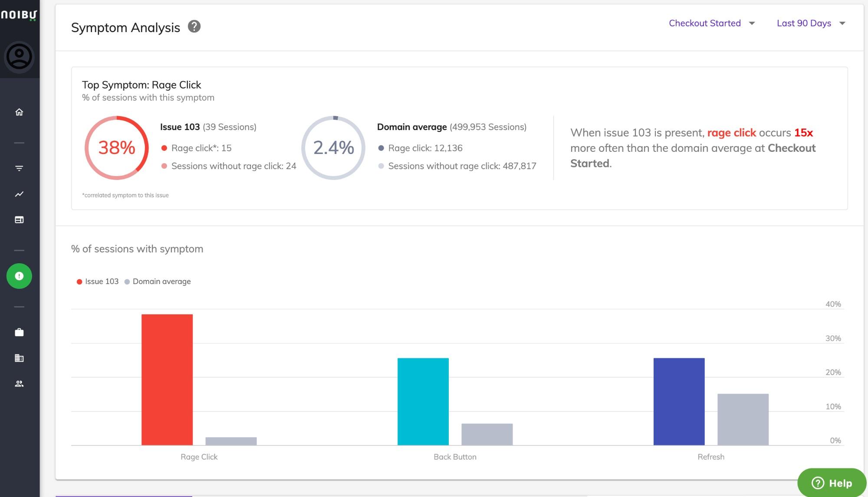Click 'Rage click: 12,136' text
This screenshot has width=868, height=497.
pyautogui.click(x=425, y=148)
